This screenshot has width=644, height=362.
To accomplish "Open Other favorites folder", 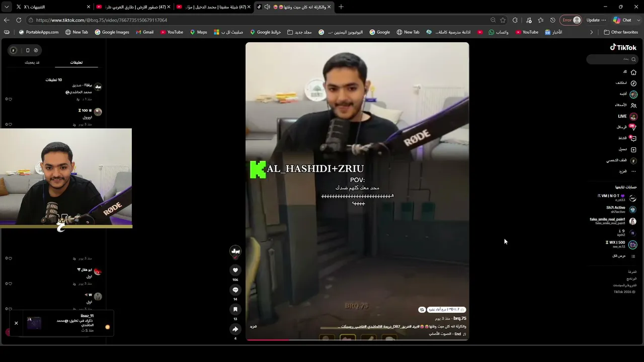I will (621, 32).
